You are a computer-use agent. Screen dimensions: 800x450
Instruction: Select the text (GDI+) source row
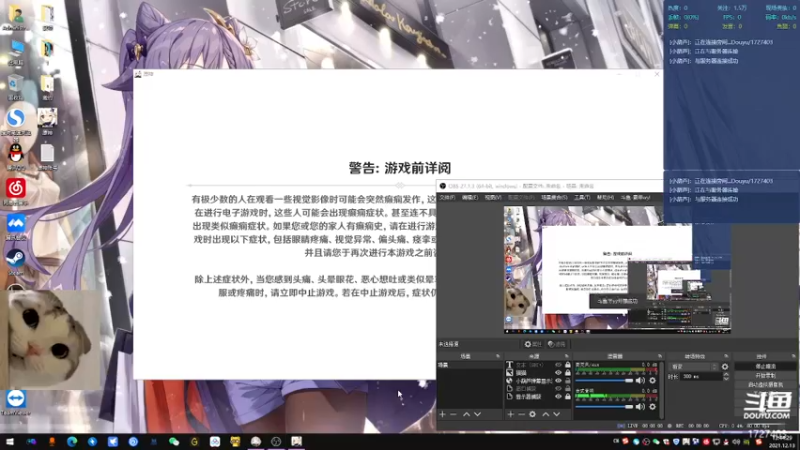538,365
